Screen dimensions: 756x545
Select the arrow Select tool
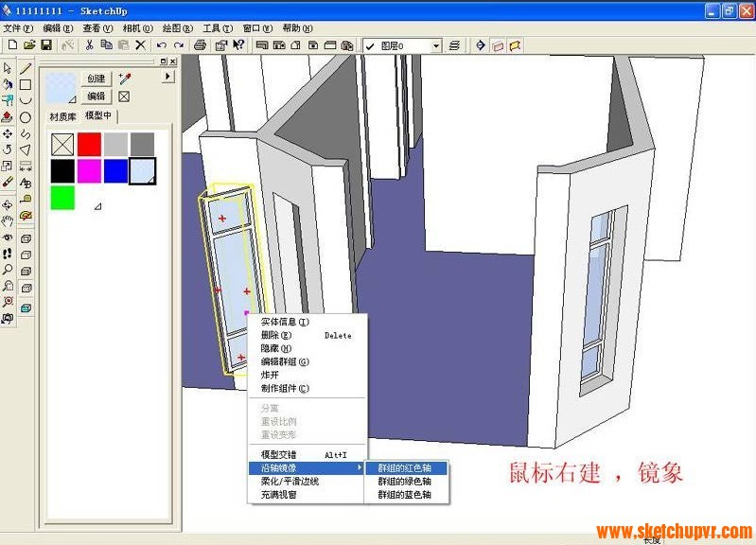pyautogui.click(x=8, y=68)
